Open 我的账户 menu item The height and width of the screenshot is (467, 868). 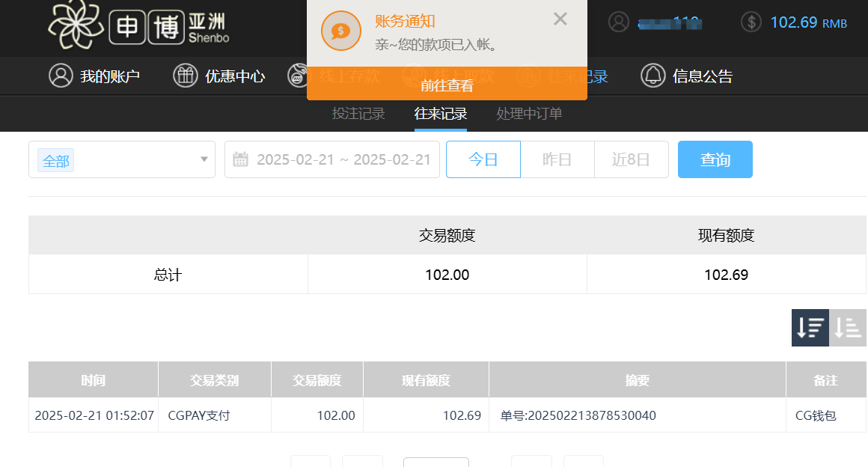pos(110,76)
